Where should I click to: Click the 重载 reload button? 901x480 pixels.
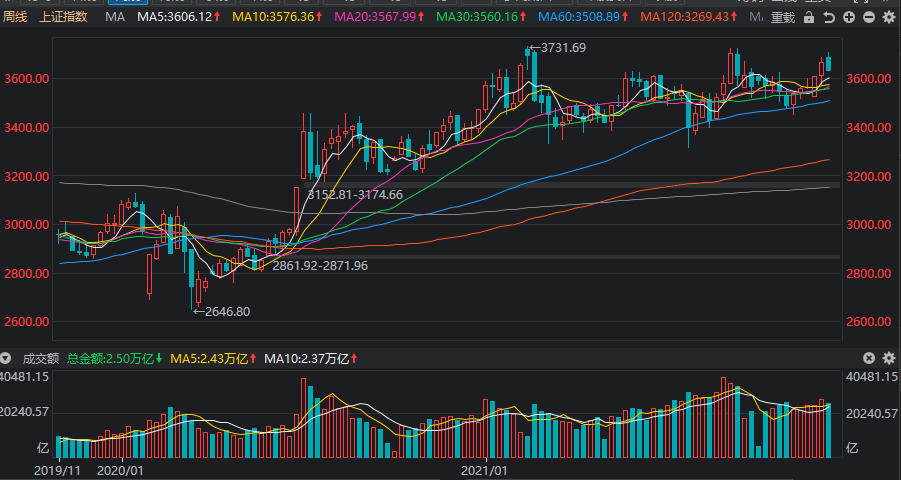click(x=783, y=18)
